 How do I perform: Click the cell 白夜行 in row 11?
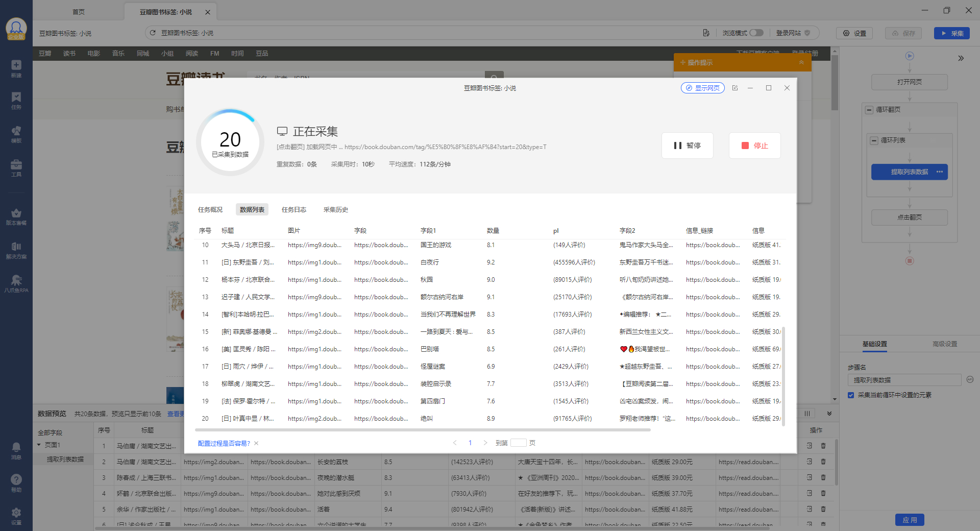coord(430,262)
